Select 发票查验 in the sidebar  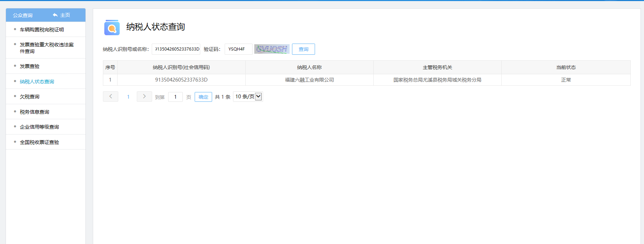pyautogui.click(x=30, y=66)
